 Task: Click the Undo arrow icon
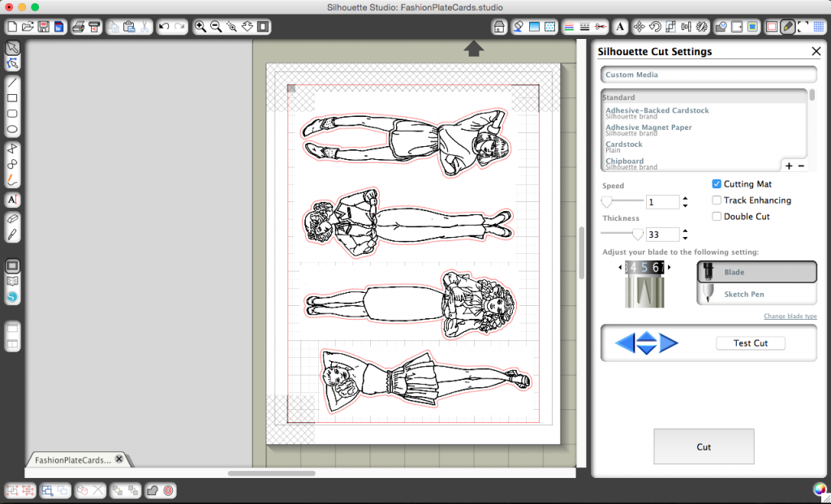164,27
